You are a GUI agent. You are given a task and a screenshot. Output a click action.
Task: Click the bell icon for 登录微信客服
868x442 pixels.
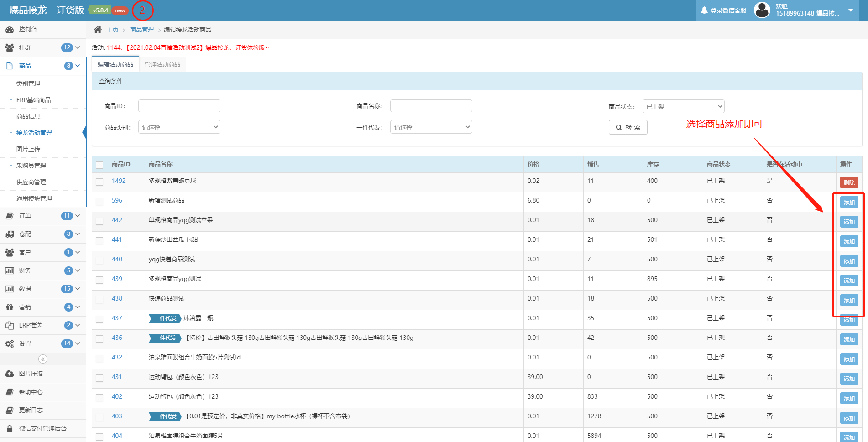coord(704,10)
